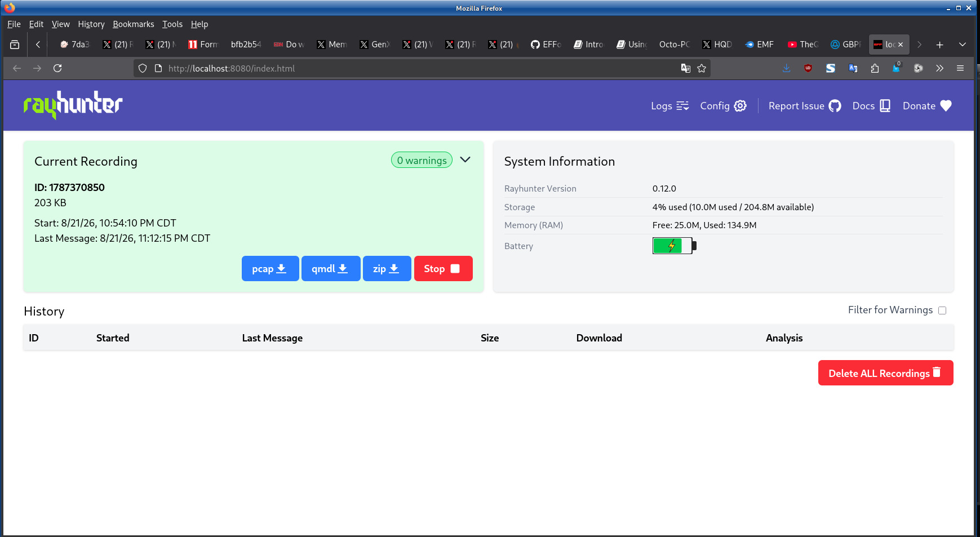Switch to the EFFo GitHub tab
The width and height of the screenshot is (980, 537).
point(546,45)
